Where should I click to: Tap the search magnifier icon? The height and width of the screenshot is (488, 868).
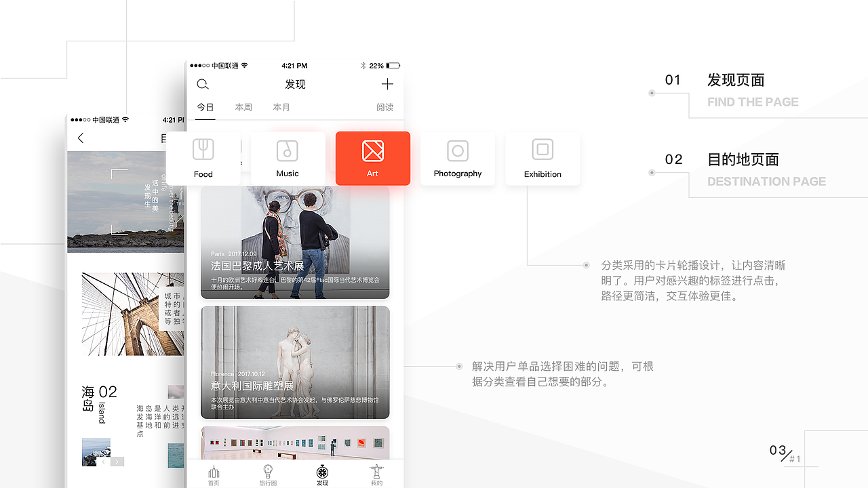click(203, 84)
